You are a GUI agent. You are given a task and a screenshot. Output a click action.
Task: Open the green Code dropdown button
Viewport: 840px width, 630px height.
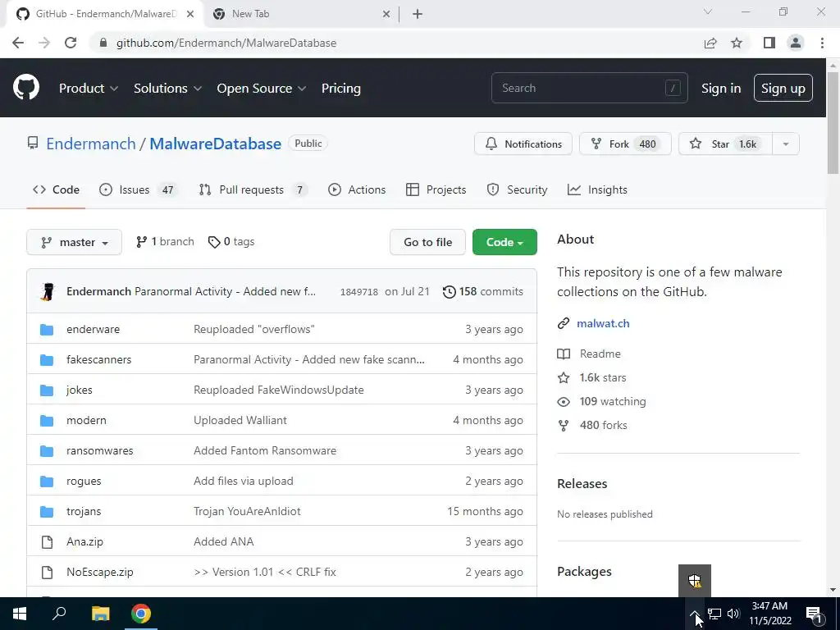tap(504, 242)
